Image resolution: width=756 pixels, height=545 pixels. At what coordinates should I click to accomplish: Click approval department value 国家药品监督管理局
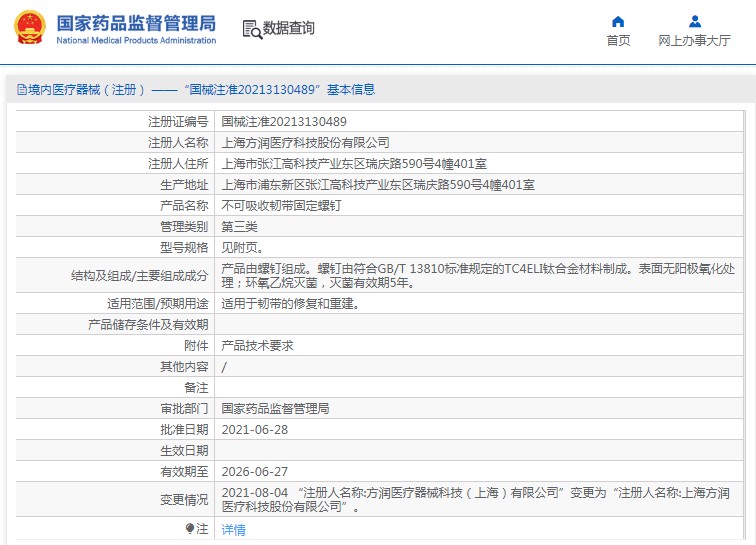pos(275,409)
